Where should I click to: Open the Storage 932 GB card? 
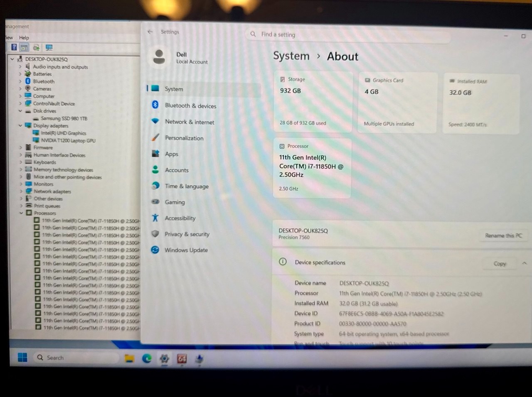click(313, 102)
